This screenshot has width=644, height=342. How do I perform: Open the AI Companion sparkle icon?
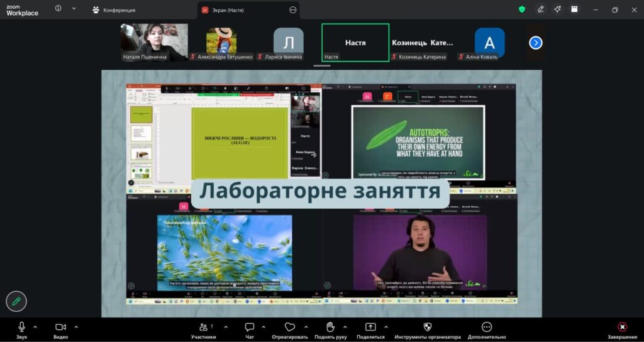[557, 9]
